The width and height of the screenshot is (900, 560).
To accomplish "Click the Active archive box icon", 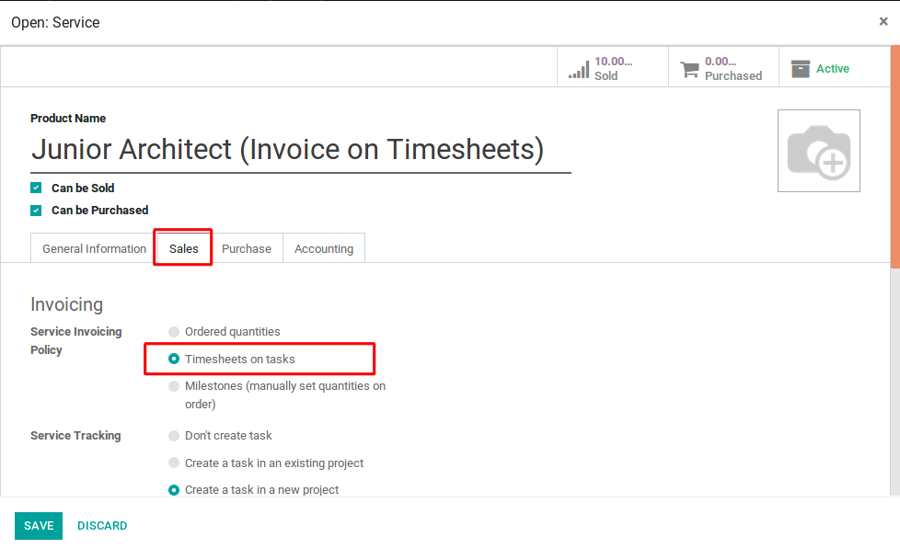I will click(800, 69).
